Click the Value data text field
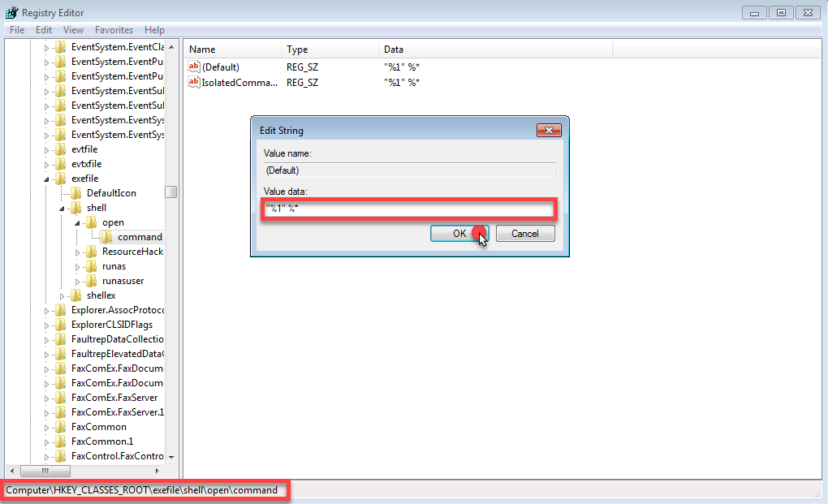 [409, 210]
